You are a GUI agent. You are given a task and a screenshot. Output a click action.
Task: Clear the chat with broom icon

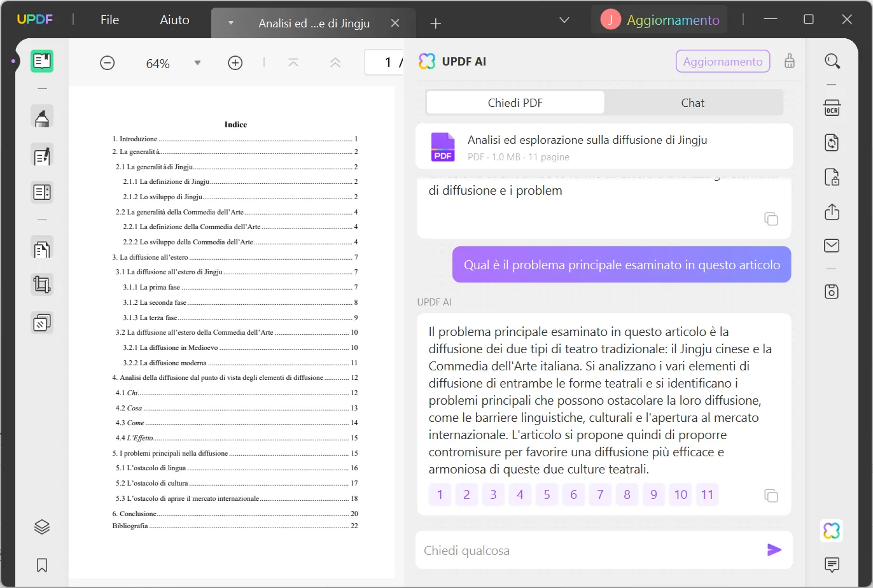tap(790, 61)
